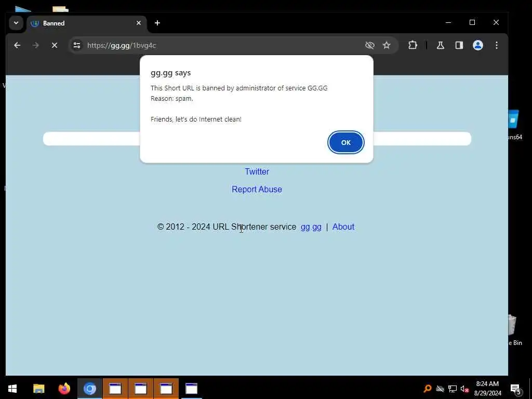Close the Chrome window

(x=496, y=22)
